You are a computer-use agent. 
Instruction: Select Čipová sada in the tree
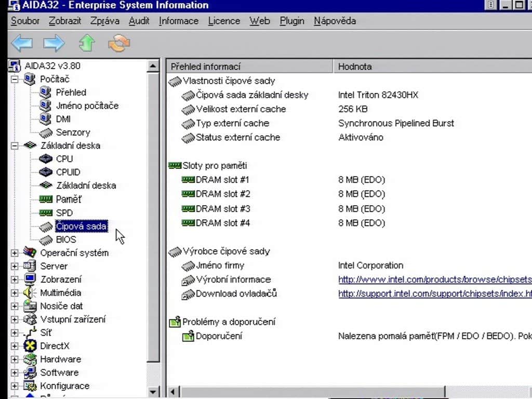[x=82, y=227]
